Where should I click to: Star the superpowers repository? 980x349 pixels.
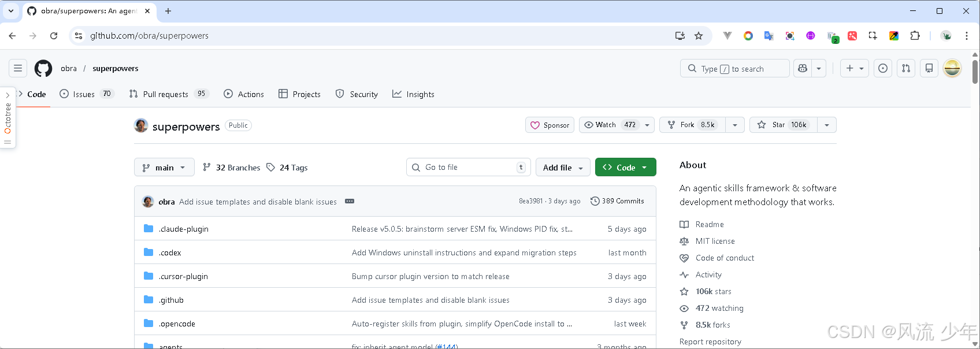tap(784, 125)
